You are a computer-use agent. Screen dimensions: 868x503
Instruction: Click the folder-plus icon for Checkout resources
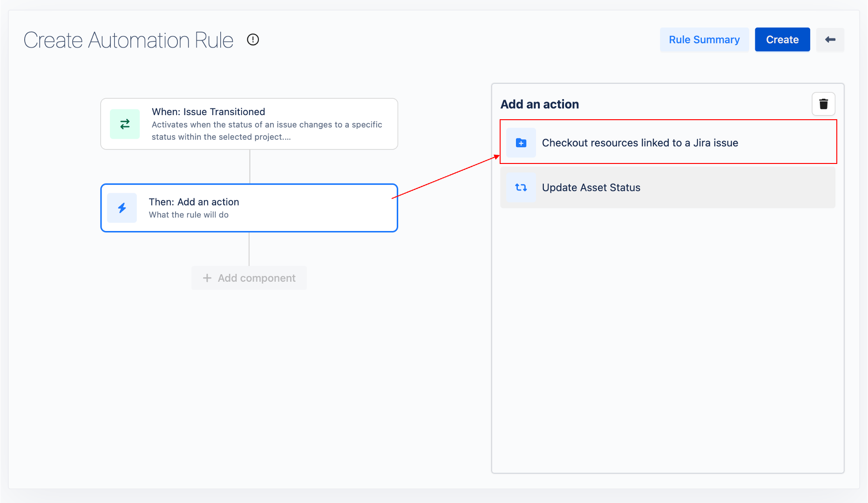[521, 143]
